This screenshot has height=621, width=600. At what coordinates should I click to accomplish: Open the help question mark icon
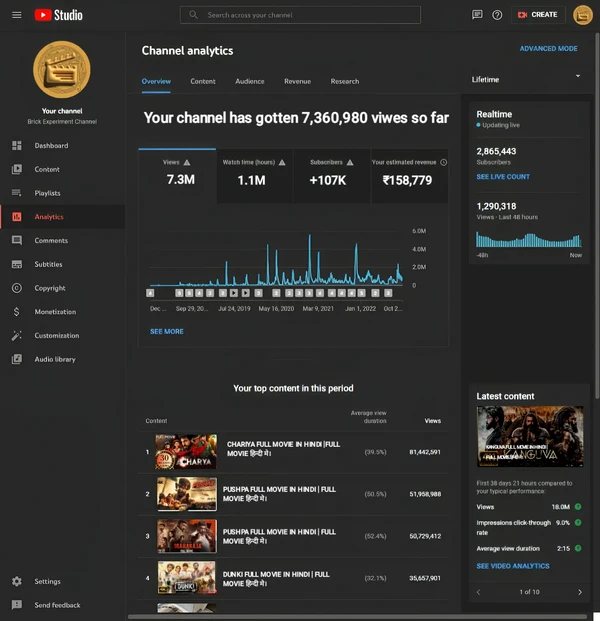497,15
